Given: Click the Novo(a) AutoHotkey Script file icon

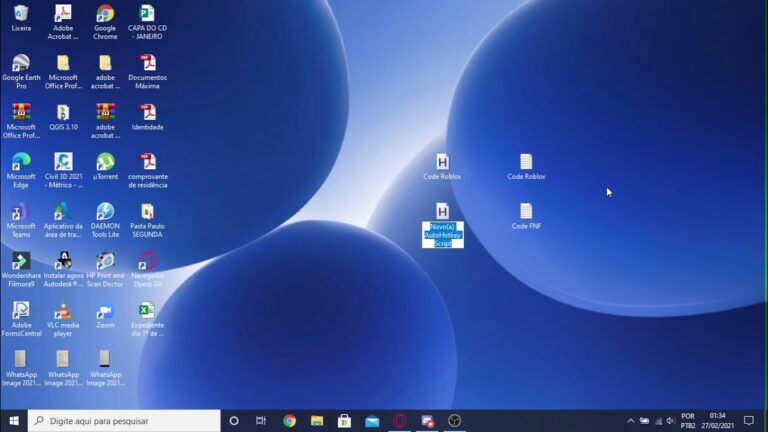Looking at the screenshot, I should click(x=442, y=212).
